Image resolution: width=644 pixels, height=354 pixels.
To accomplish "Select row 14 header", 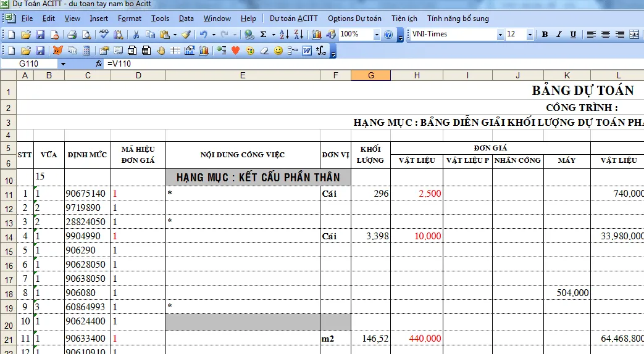I will pyautogui.click(x=8, y=236).
